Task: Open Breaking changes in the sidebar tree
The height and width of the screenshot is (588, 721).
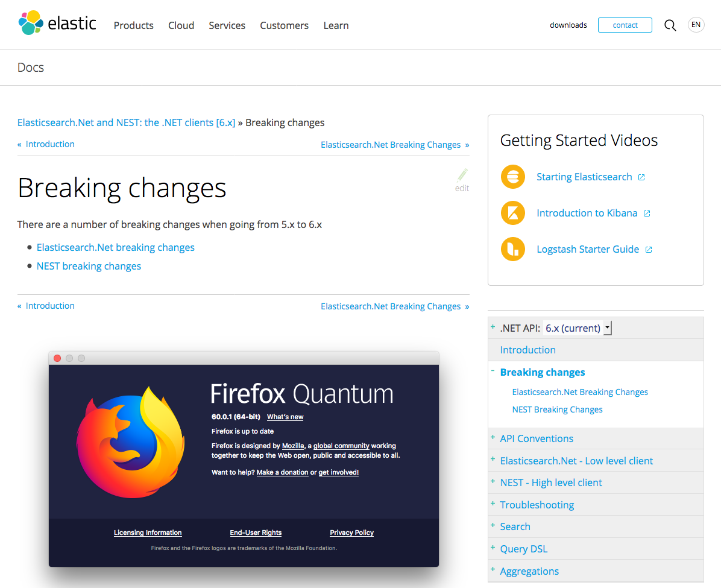Action: click(x=543, y=372)
